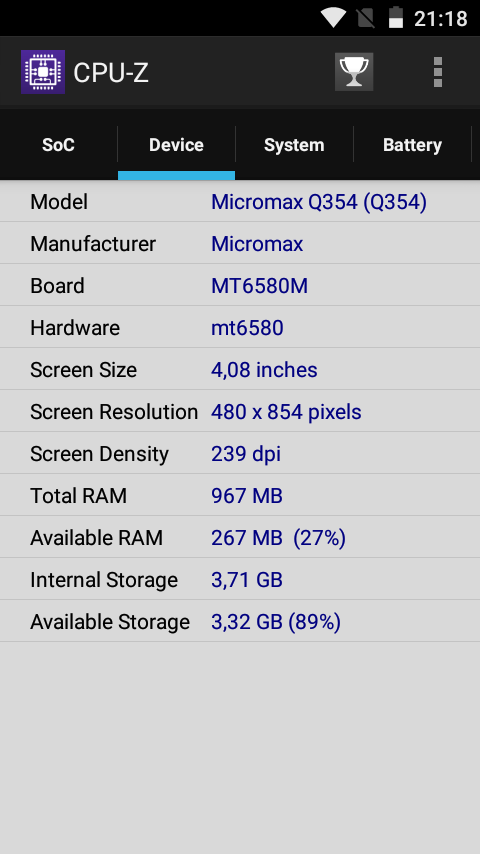The height and width of the screenshot is (854, 480).
Task: Tap the CPU-Z app logo icon
Action: click(x=43, y=72)
